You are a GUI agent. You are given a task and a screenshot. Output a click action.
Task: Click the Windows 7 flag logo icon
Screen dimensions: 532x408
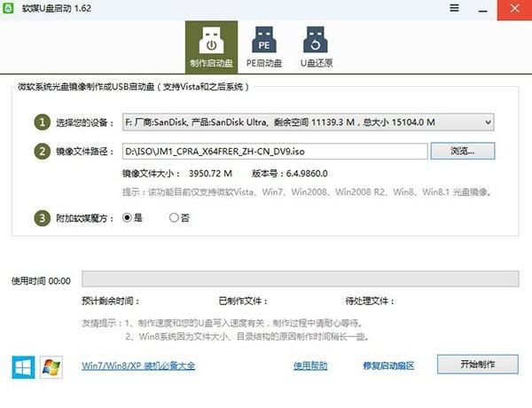coord(51,367)
